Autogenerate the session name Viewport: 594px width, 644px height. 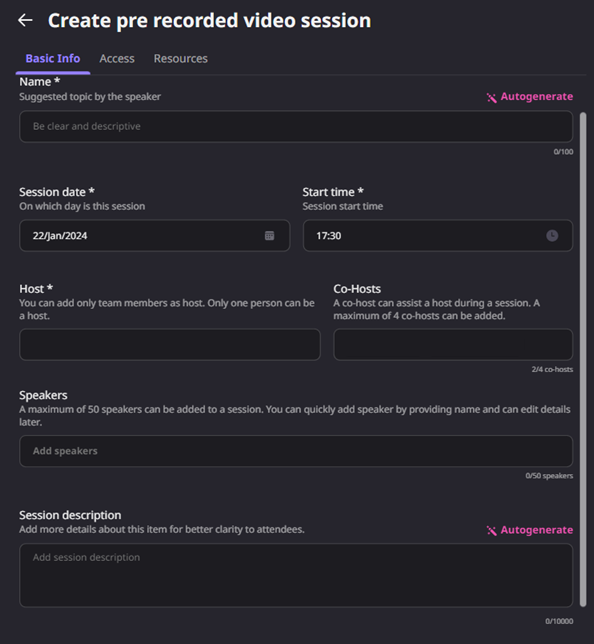coord(536,97)
